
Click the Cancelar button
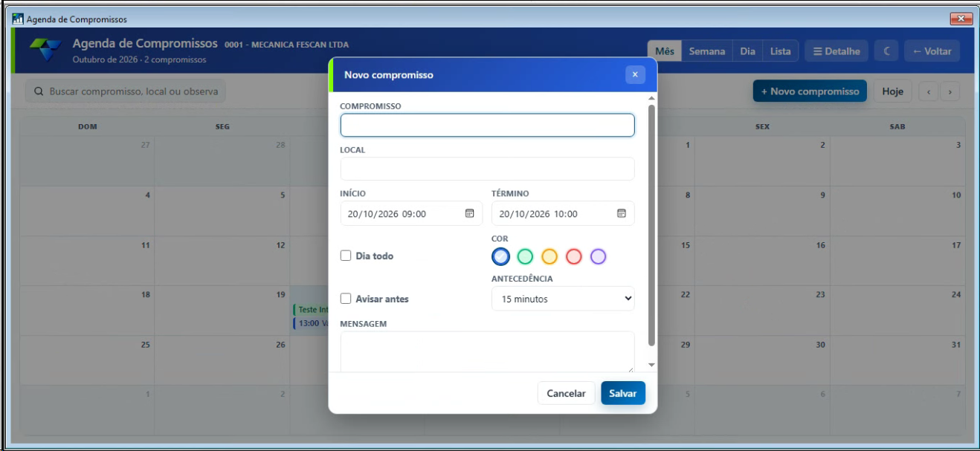(566, 393)
